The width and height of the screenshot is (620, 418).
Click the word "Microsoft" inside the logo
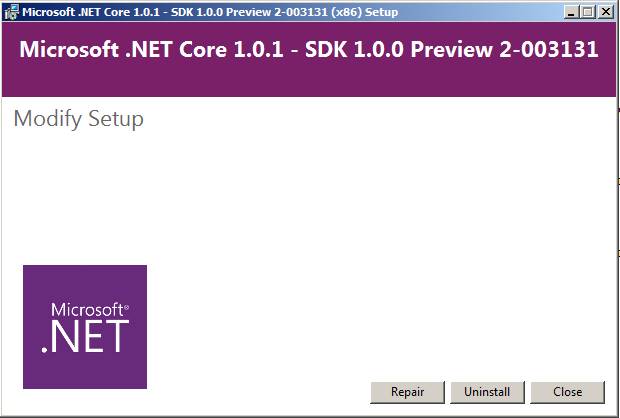[x=85, y=310]
